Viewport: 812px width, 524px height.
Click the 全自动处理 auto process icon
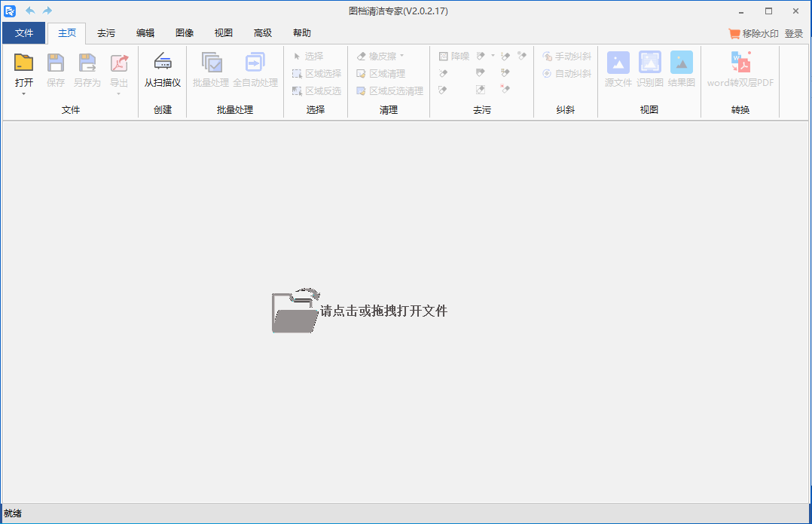coord(255,63)
